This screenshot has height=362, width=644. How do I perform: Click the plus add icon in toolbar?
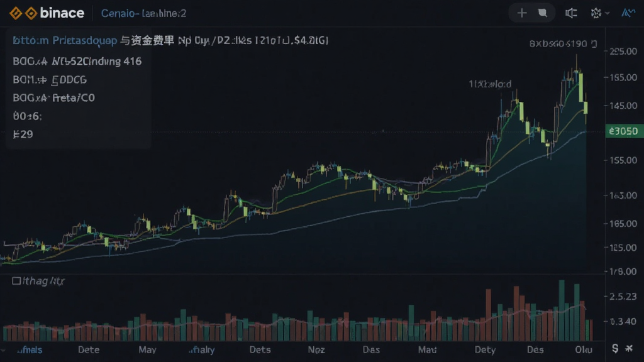coord(521,13)
